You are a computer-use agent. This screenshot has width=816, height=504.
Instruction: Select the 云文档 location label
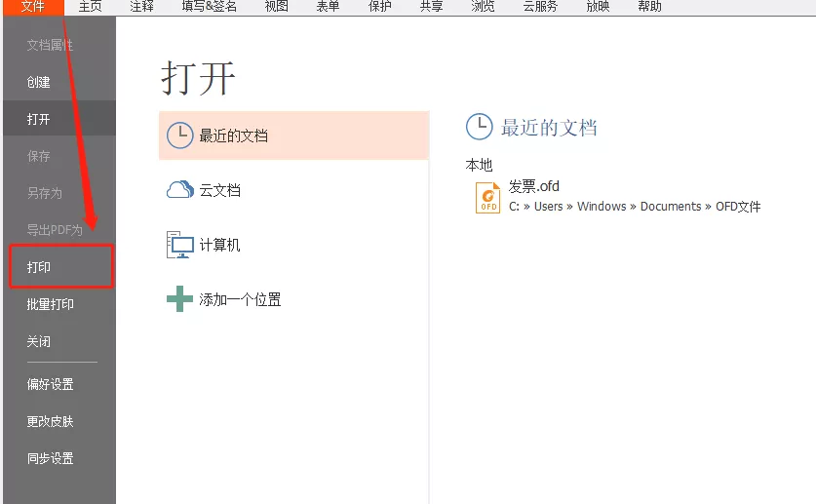pyautogui.click(x=220, y=190)
